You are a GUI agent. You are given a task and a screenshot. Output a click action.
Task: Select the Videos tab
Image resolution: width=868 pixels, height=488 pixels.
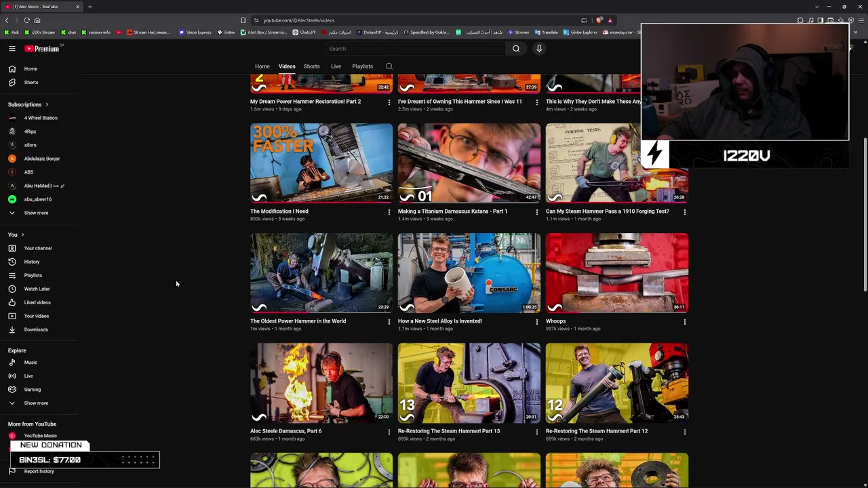pyautogui.click(x=287, y=66)
